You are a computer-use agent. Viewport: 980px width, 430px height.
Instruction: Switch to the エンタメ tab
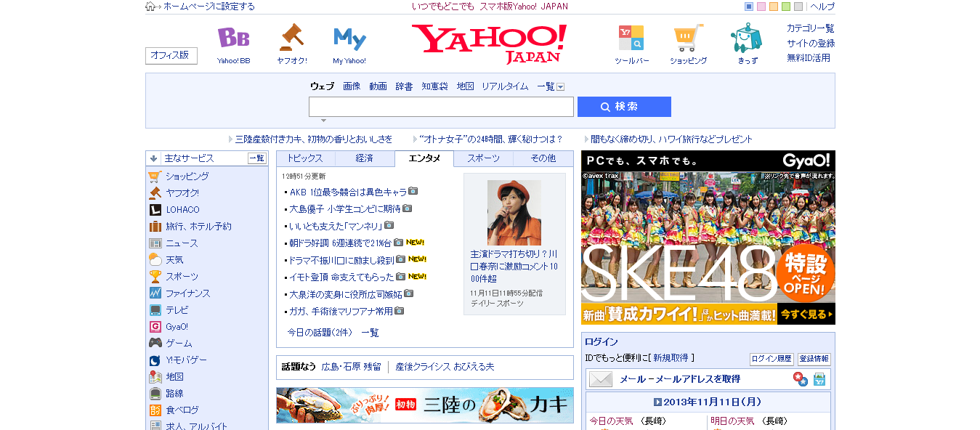click(424, 158)
